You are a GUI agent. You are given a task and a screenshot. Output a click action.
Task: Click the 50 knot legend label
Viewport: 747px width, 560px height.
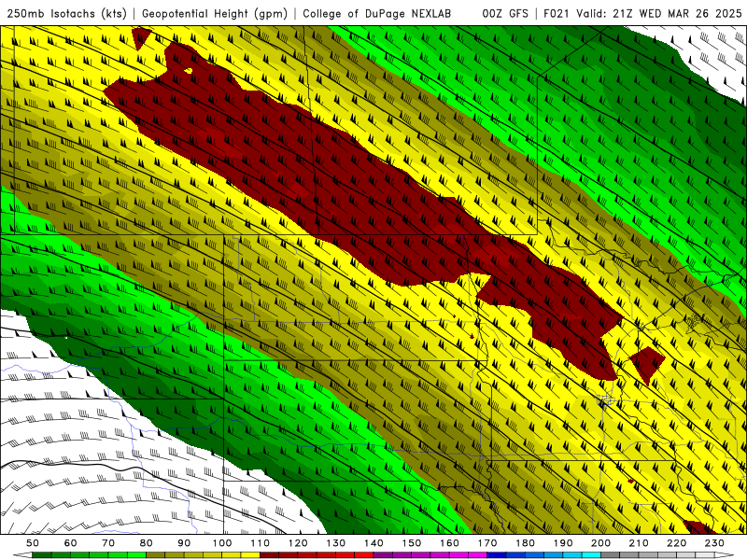pyautogui.click(x=33, y=543)
